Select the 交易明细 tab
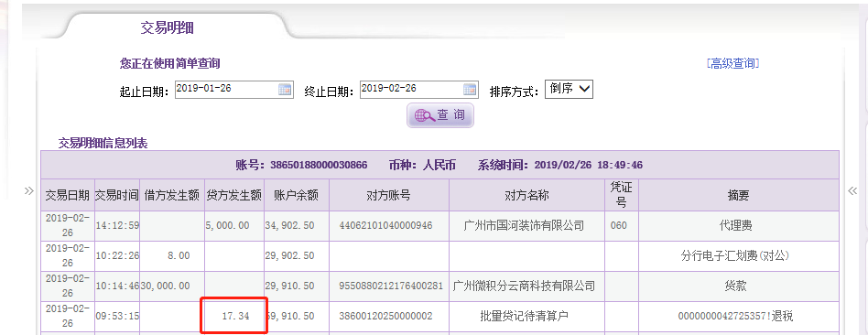Screen dimensions: 868x335 [167, 27]
